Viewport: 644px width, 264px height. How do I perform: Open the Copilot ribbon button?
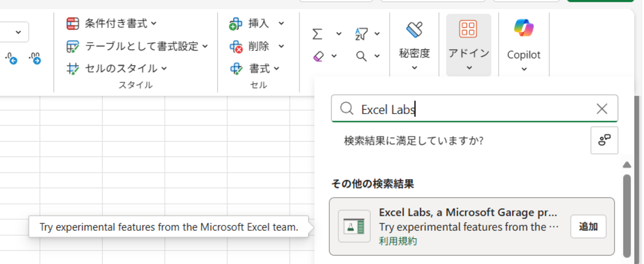524,45
